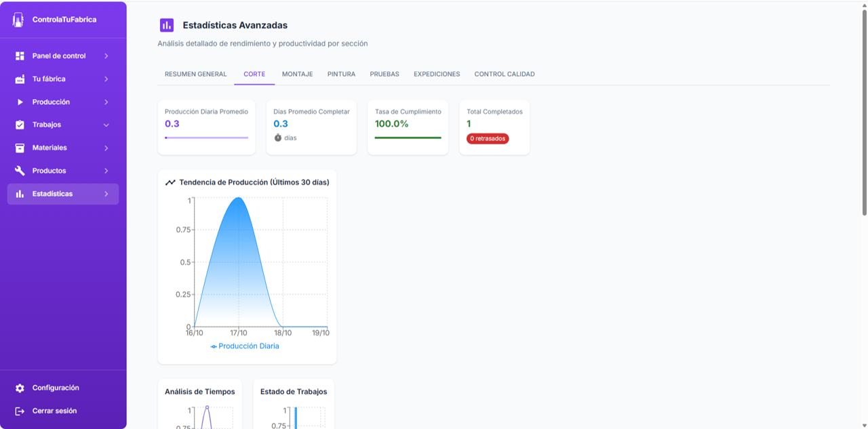Click the trending line icon beside Tendencia de Producción
Screen dimensions: 868x429
tap(171, 182)
